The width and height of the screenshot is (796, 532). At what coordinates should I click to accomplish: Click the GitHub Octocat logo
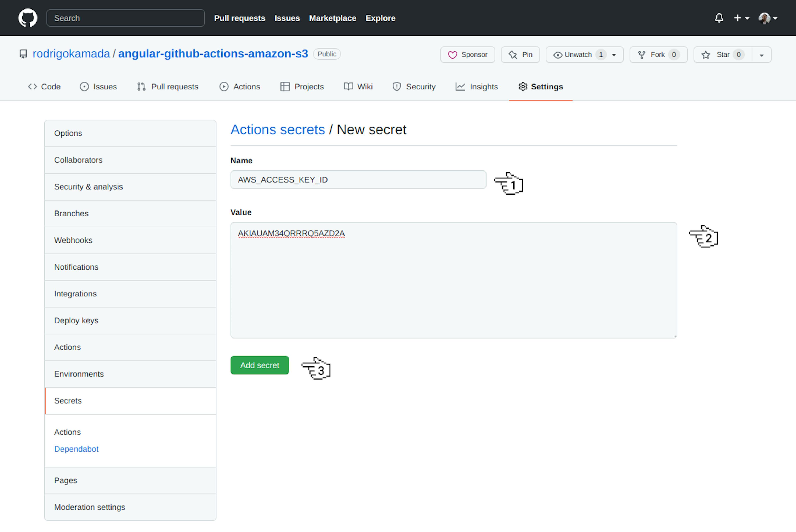(28, 18)
